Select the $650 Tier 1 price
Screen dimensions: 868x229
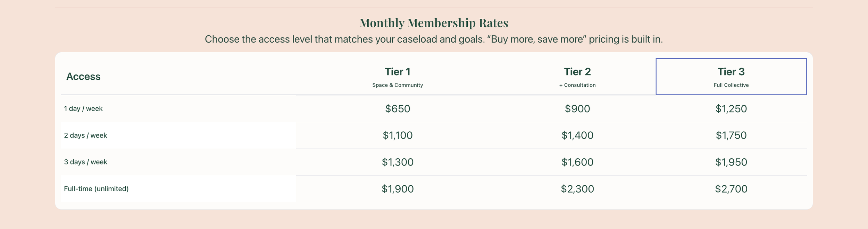tap(398, 108)
